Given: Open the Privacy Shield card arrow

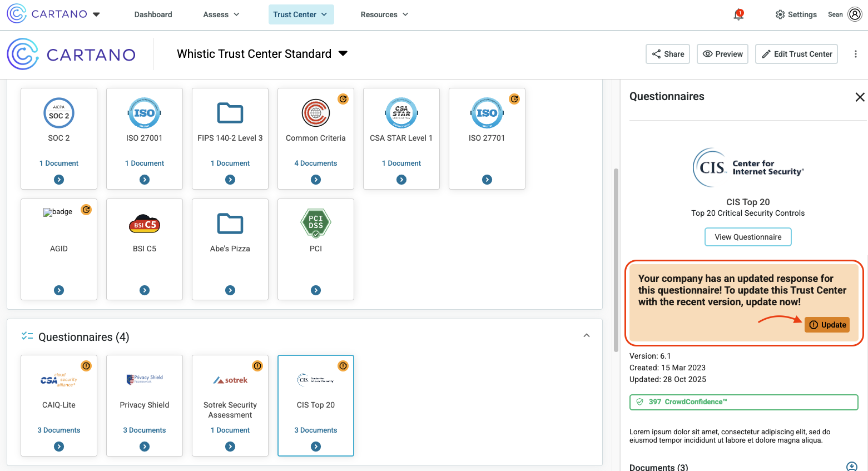Looking at the screenshot, I should (x=145, y=447).
